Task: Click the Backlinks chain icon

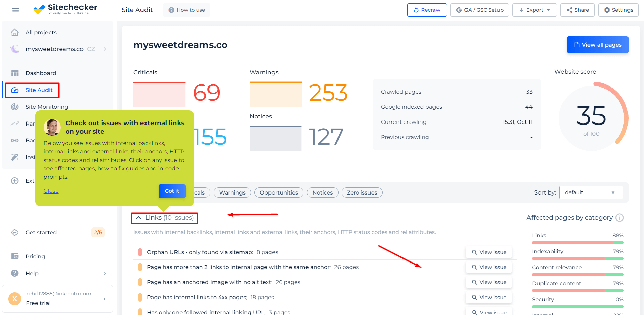Action: point(15,140)
